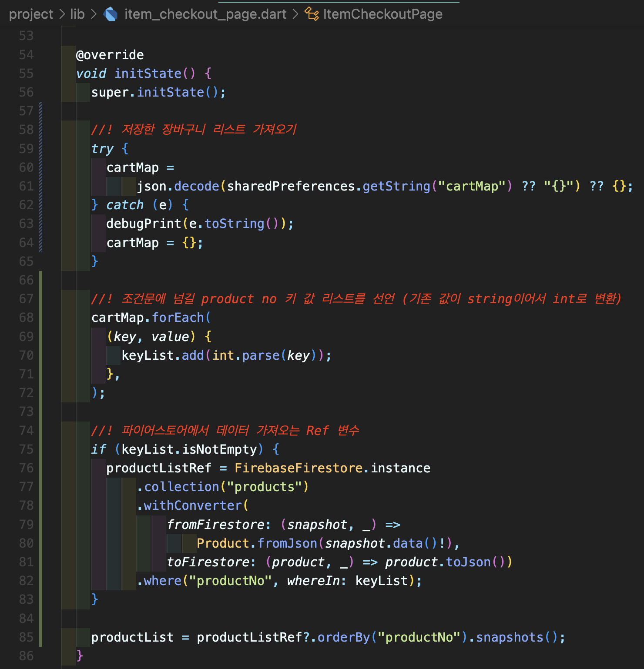
Task: Click '(key, value)' parameters on line 69
Action: 152,337
